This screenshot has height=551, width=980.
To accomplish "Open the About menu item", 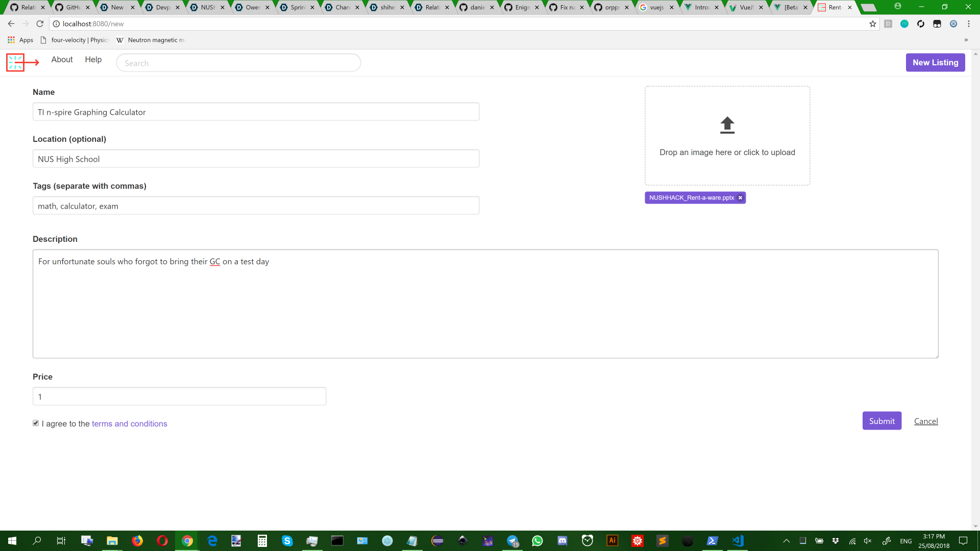I will 62,59.
